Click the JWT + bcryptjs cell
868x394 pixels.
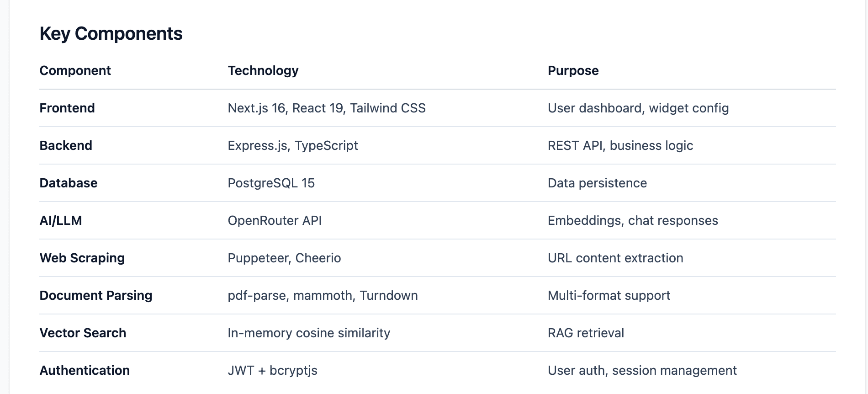tap(273, 370)
